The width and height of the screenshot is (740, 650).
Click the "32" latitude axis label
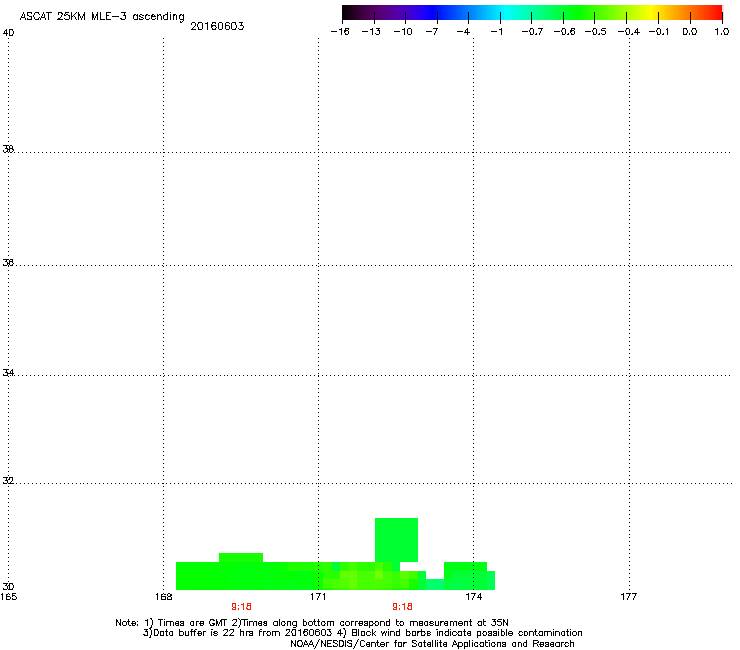(8, 481)
